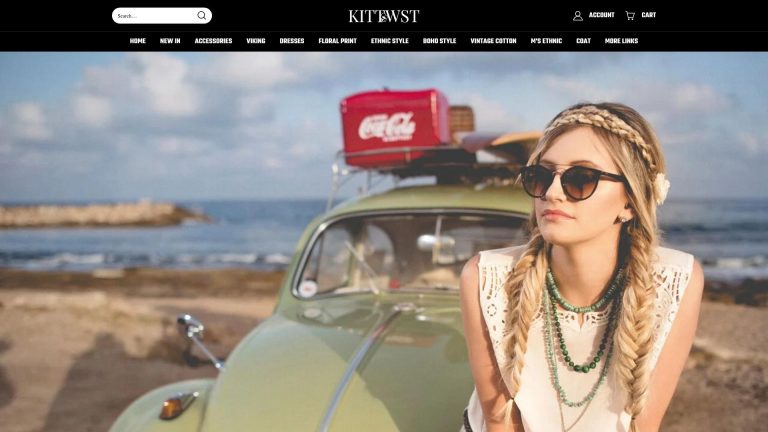This screenshot has width=768, height=432.
Task: Open the shopping cart icon
Action: (x=630, y=16)
